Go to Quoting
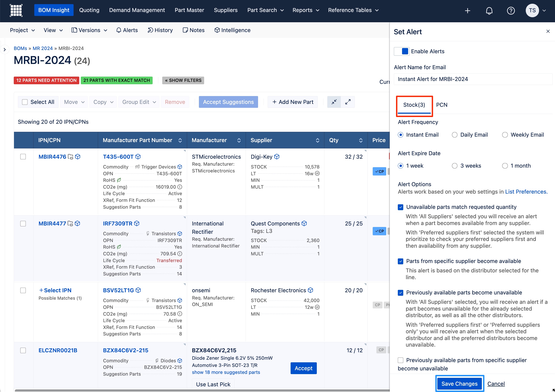Image resolution: width=555 pixels, height=392 pixels. [89, 10]
